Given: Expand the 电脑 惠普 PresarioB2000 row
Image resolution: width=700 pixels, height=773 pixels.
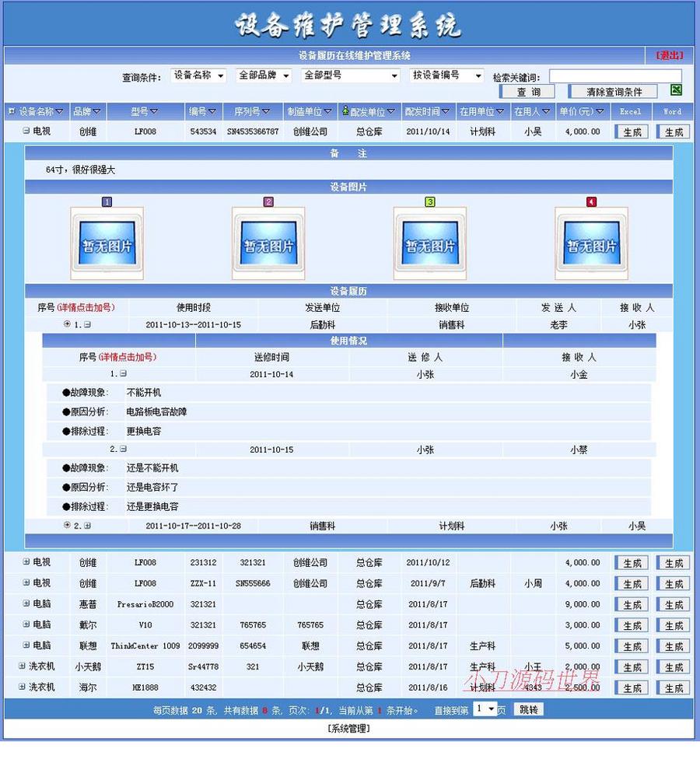Looking at the screenshot, I should tap(26, 603).
